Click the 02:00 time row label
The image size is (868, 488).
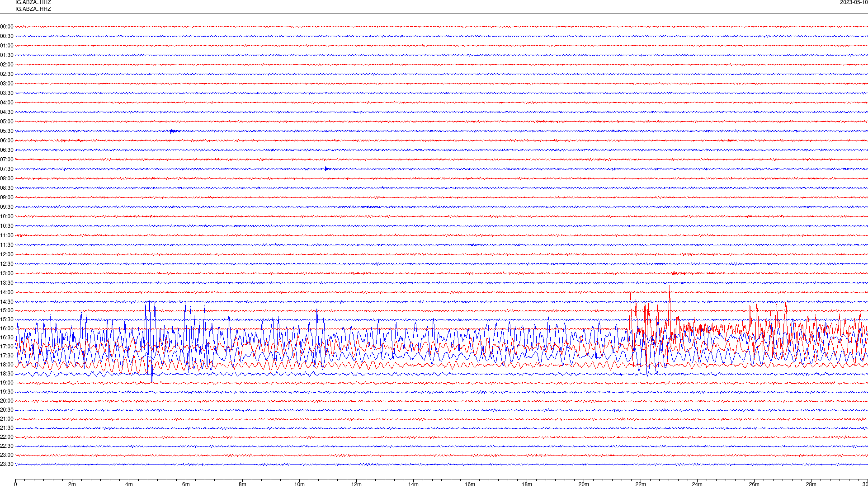7,65
